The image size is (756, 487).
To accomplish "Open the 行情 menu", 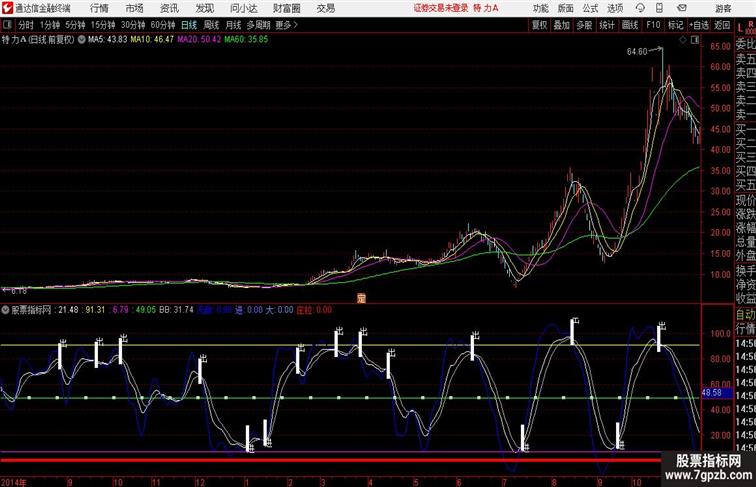I will pos(99,8).
